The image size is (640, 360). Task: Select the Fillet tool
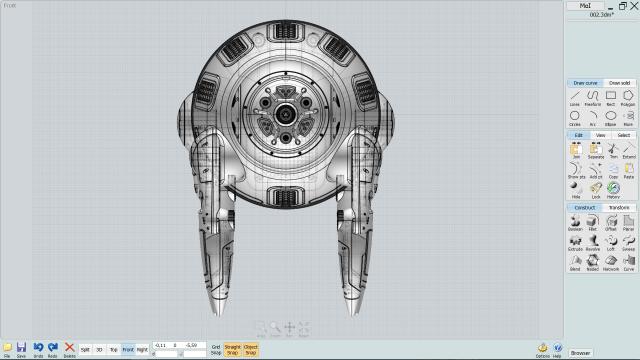click(593, 223)
